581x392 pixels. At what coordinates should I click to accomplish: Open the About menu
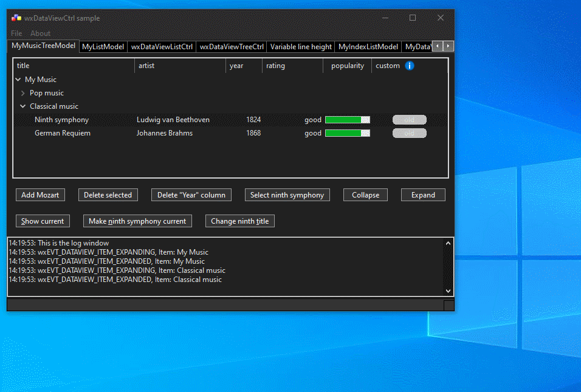(40, 33)
